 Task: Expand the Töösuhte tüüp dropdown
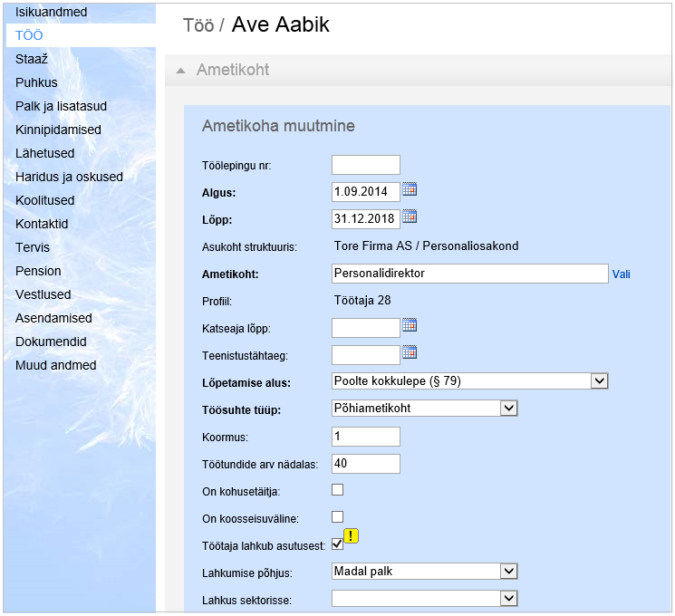coord(509,409)
